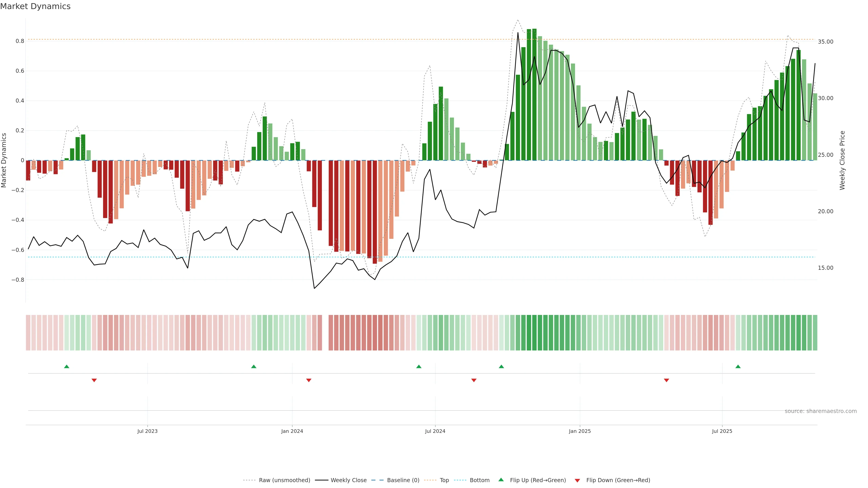Select the Jul 2025 x-axis label
This screenshot has height=488, width=868.
click(722, 431)
